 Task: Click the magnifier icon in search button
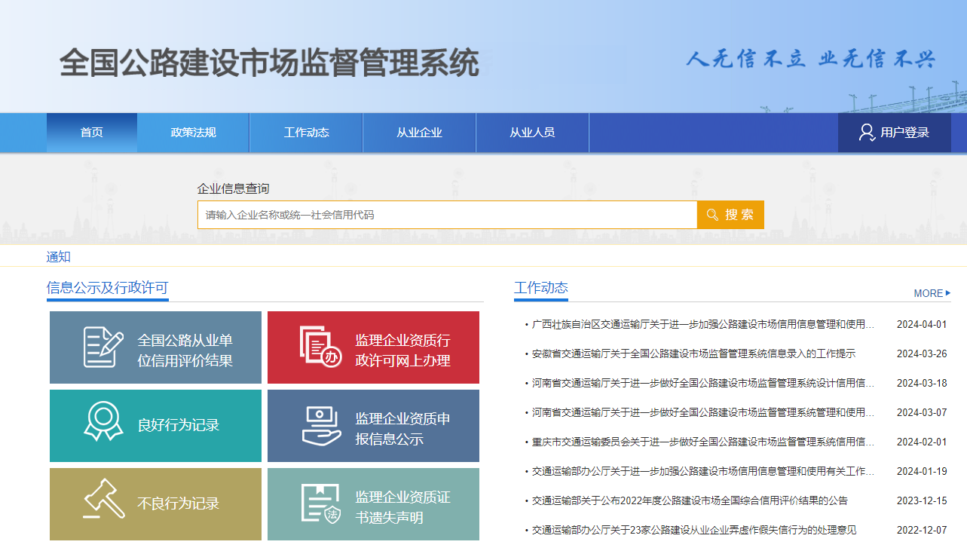[x=712, y=215]
